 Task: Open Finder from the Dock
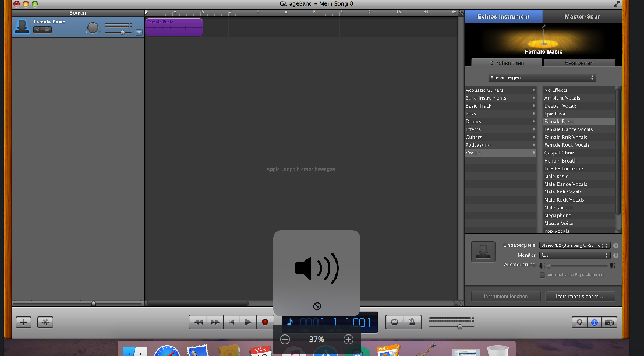135,351
